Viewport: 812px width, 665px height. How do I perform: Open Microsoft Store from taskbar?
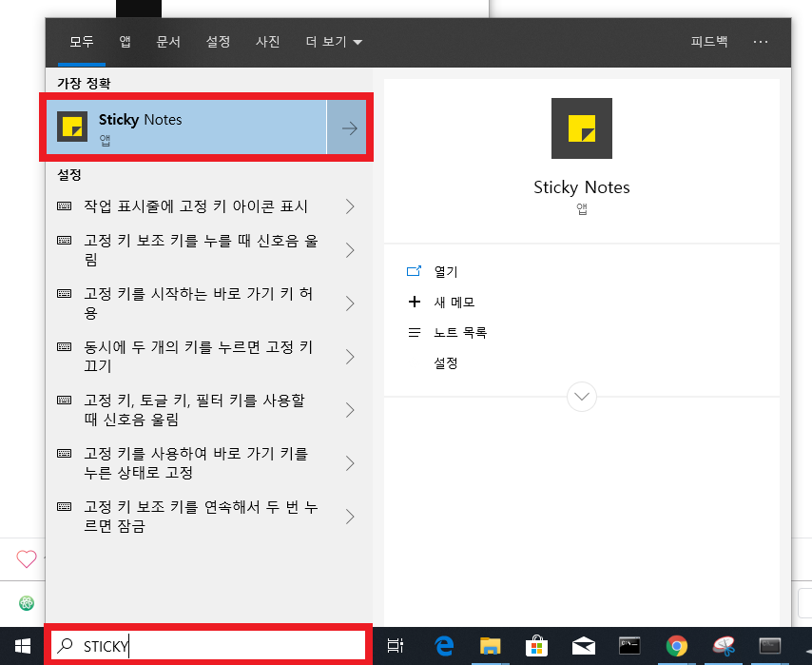536,646
